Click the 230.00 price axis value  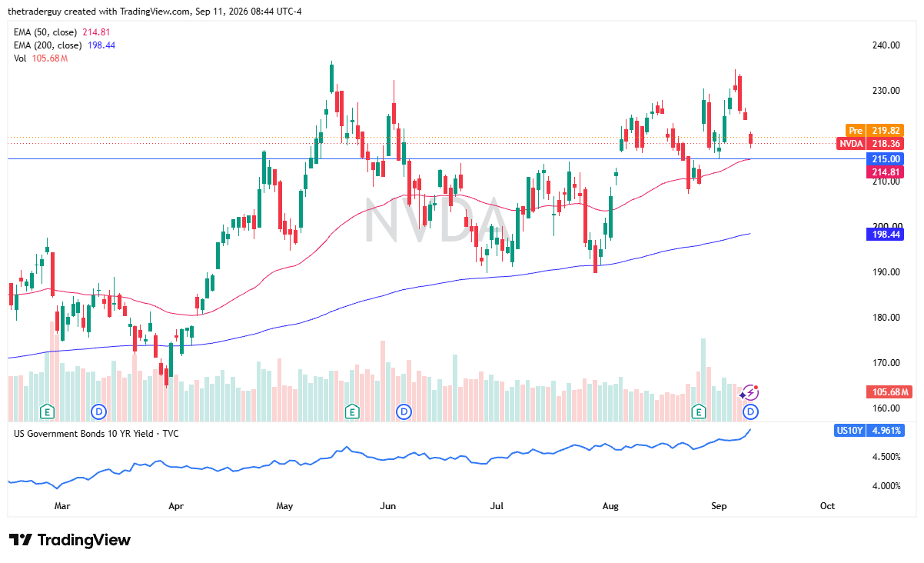[x=886, y=91]
